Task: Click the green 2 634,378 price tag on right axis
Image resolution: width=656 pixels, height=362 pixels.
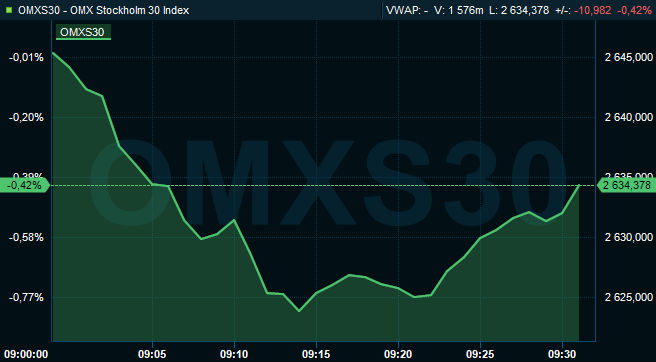Action: [x=626, y=185]
